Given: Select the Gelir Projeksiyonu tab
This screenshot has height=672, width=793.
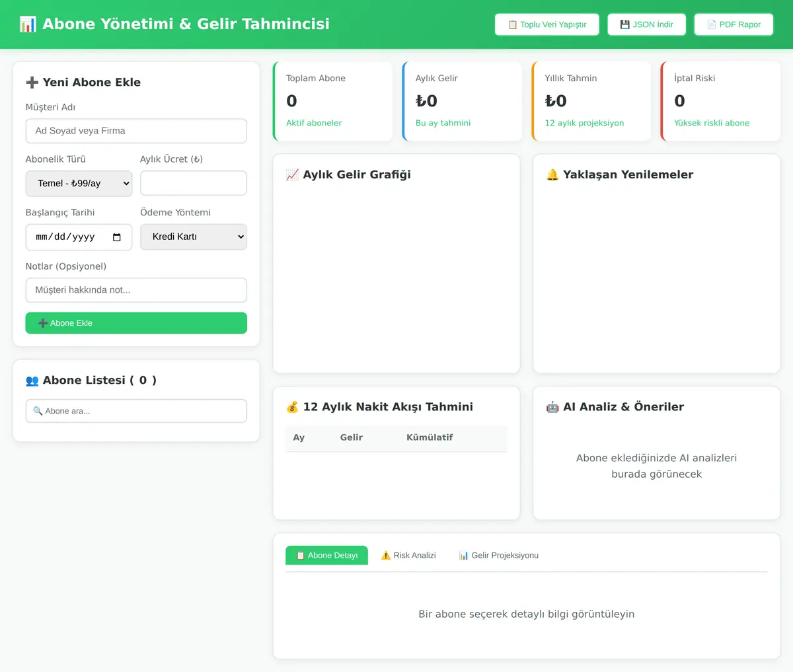Looking at the screenshot, I should [499, 555].
